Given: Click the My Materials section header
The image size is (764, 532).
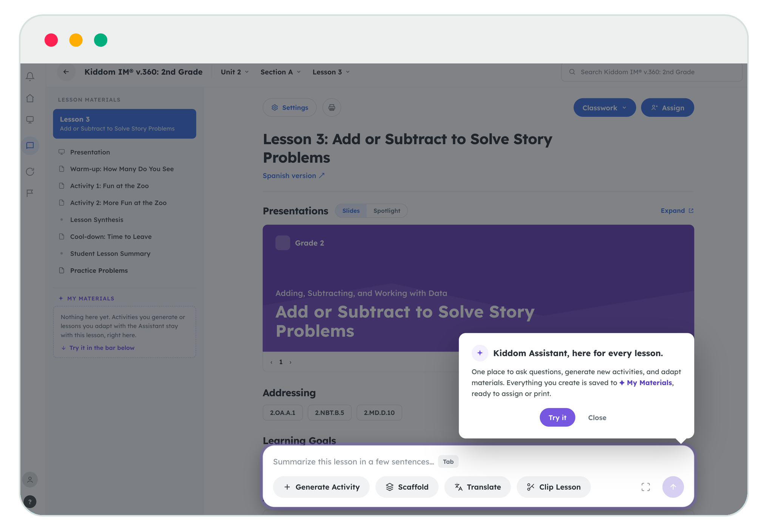Looking at the screenshot, I should [x=86, y=298].
